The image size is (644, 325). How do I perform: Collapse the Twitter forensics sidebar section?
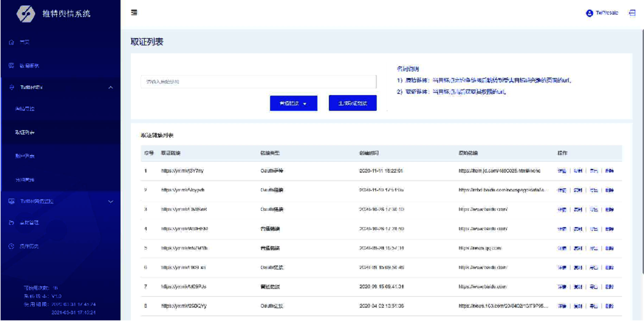point(111,87)
